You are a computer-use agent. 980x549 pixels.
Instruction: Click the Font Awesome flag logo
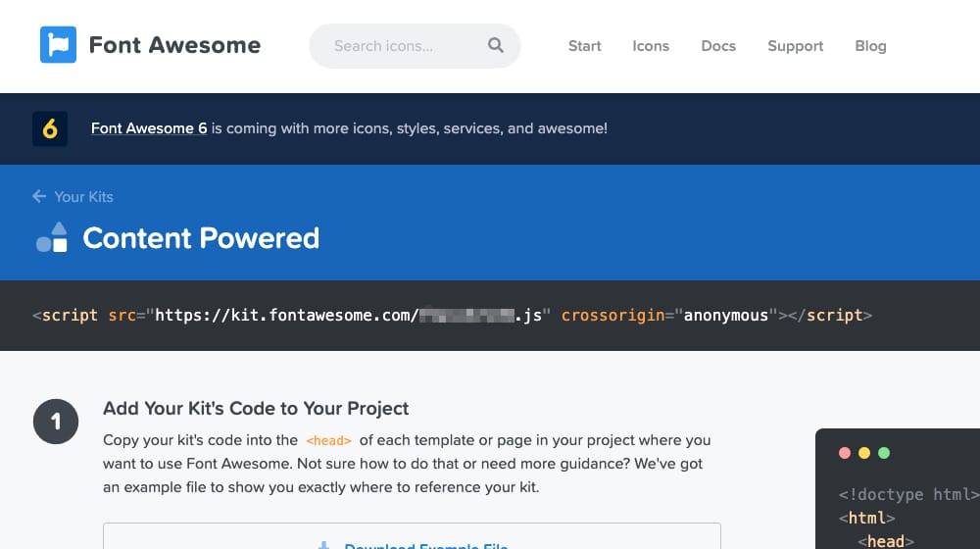tap(58, 44)
